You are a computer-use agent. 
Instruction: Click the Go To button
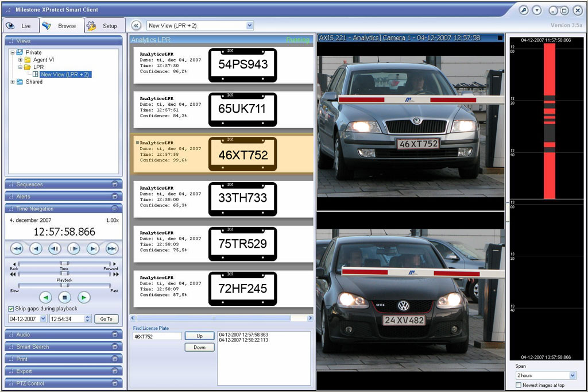[106, 319]
